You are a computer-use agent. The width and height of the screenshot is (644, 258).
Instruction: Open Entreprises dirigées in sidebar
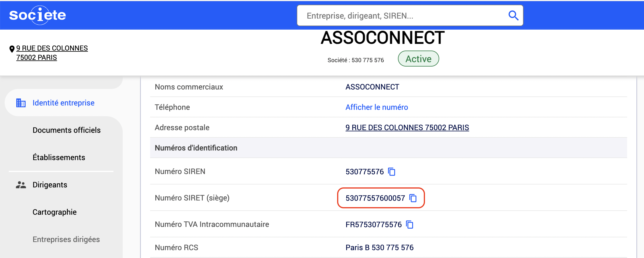66,239
